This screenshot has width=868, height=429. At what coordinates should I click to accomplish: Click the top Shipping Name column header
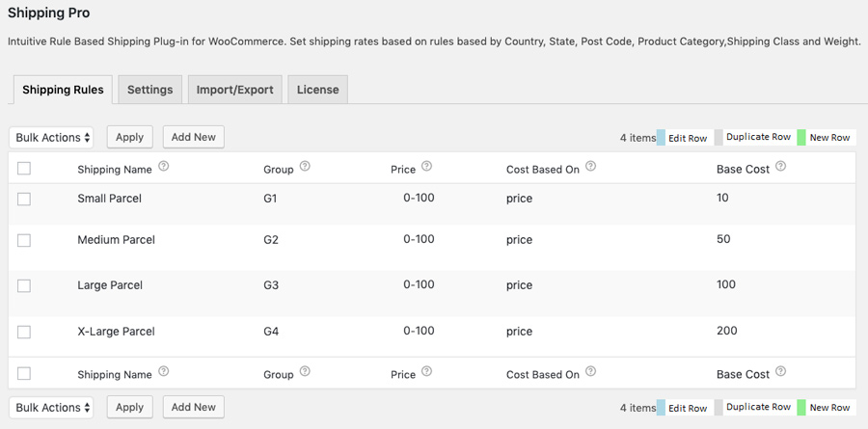point(115,170)
